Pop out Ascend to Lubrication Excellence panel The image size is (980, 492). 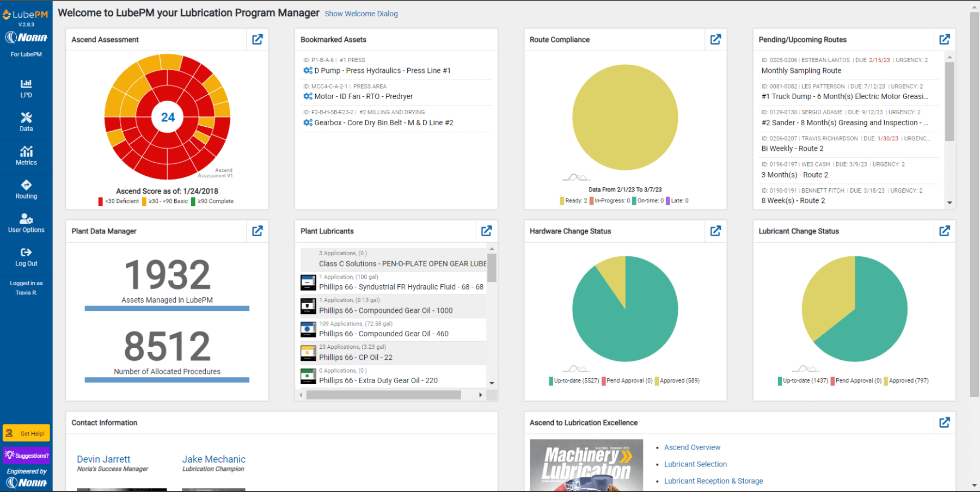pyautogui.click(x=945, y=422)
